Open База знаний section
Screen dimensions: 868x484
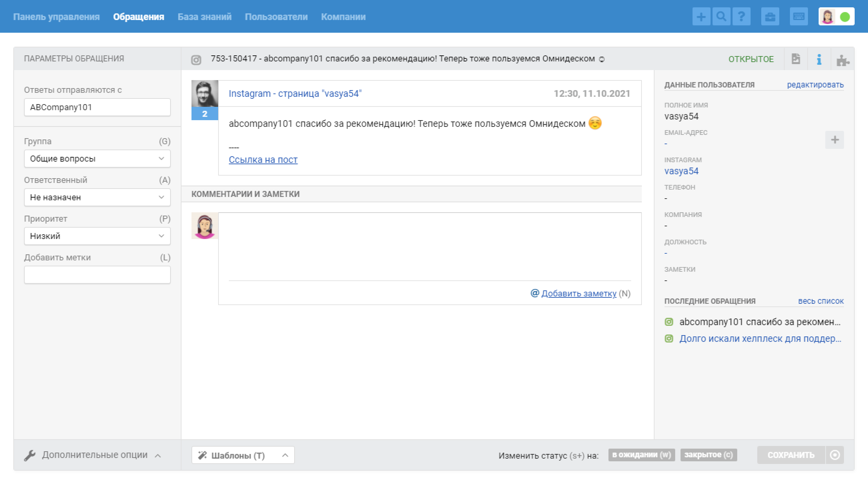tap(204, 16)
